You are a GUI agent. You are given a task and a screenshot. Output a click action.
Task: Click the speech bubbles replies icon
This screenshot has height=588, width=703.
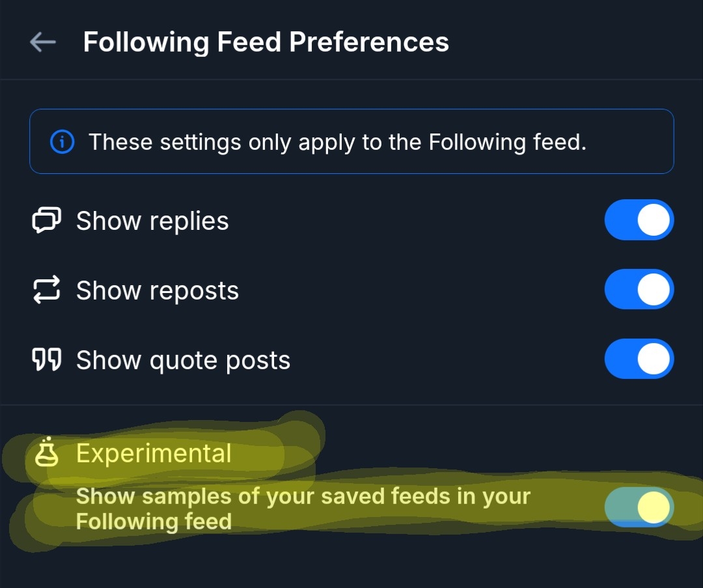[46, 221]
